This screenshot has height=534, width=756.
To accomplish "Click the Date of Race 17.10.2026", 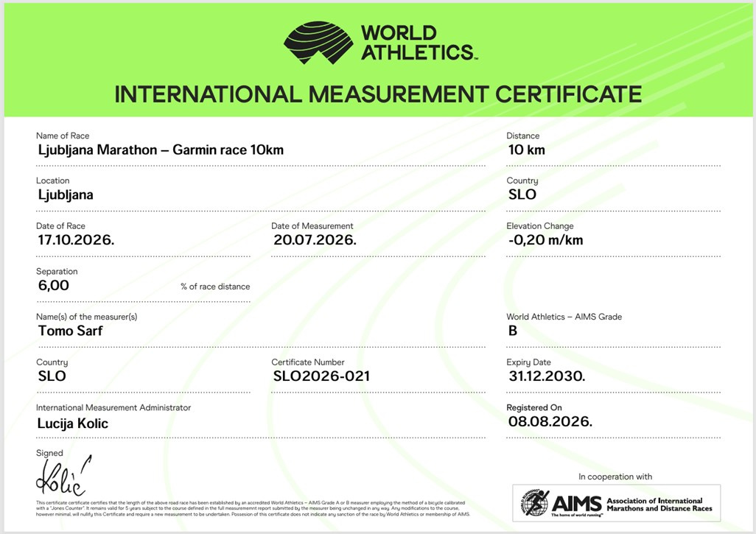I will [76, 240].
